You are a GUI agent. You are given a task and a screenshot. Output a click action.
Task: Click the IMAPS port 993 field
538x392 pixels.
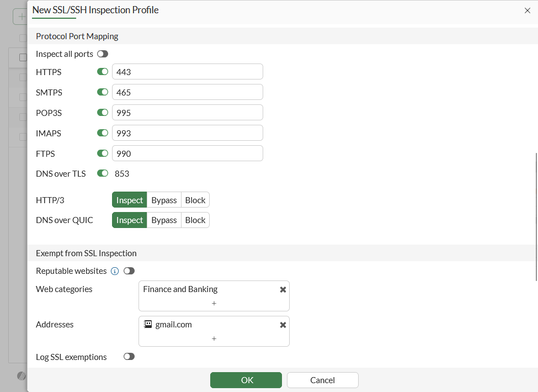click(188, 133)
